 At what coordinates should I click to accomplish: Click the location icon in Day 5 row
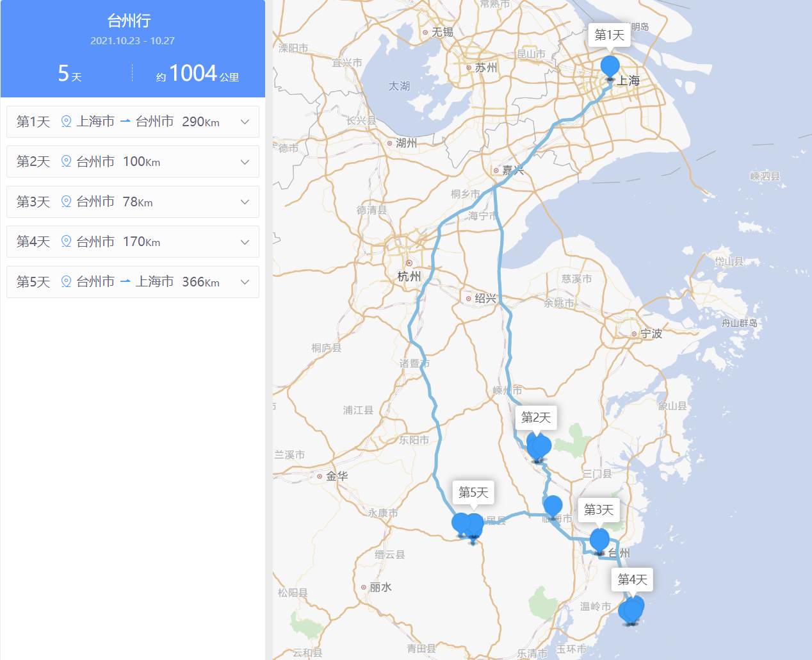(x=66, y=282)
